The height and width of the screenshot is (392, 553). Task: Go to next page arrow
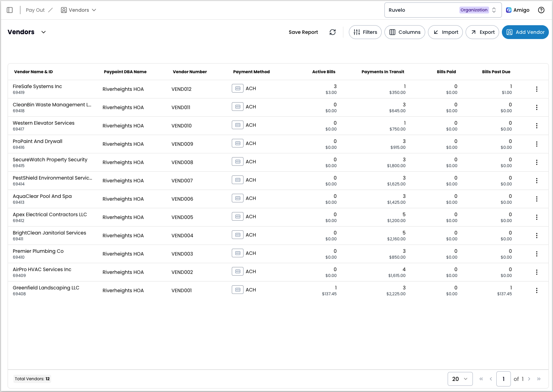click(529, 379)
